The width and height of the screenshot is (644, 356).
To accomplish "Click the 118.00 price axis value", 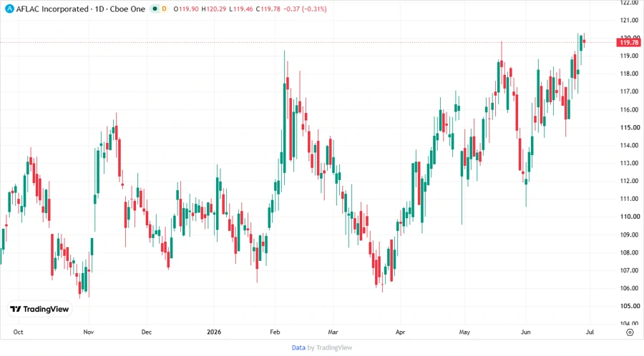I will click(630, 74).
